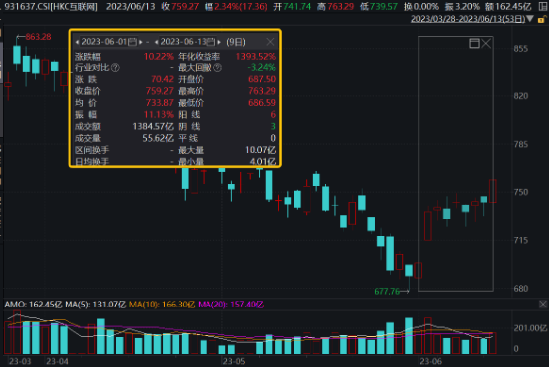This screenshot has height=368, width=550.
Task: Click the low price label 677.76 on chart
Action: click(387, 292)
